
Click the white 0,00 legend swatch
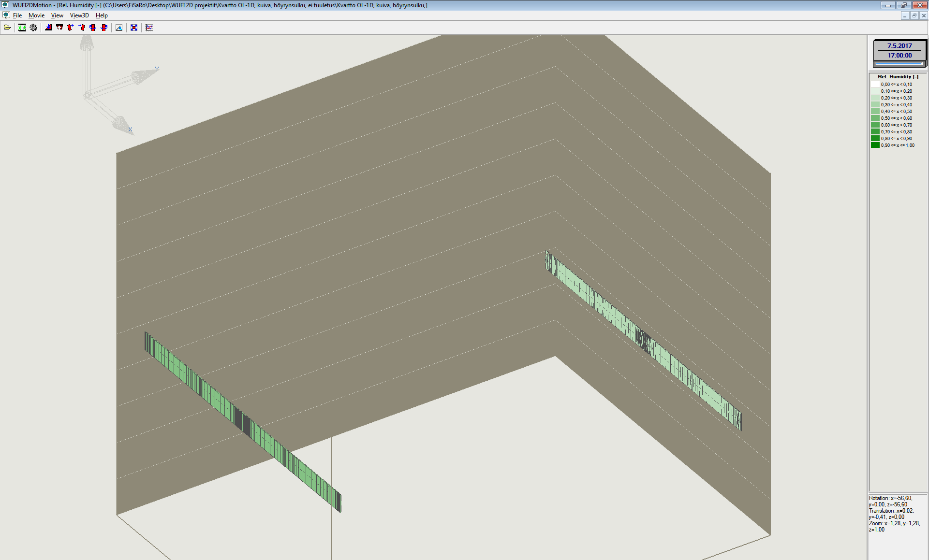point(875,84)
